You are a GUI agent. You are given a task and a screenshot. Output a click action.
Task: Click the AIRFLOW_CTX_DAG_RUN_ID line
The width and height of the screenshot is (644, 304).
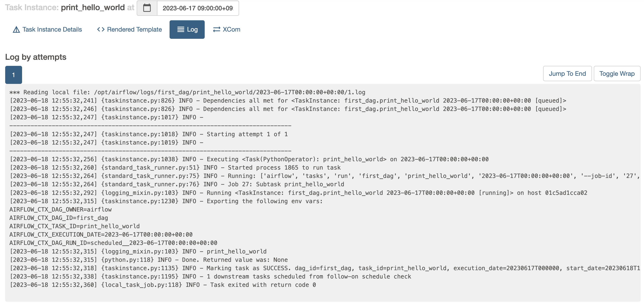point(113,243)
